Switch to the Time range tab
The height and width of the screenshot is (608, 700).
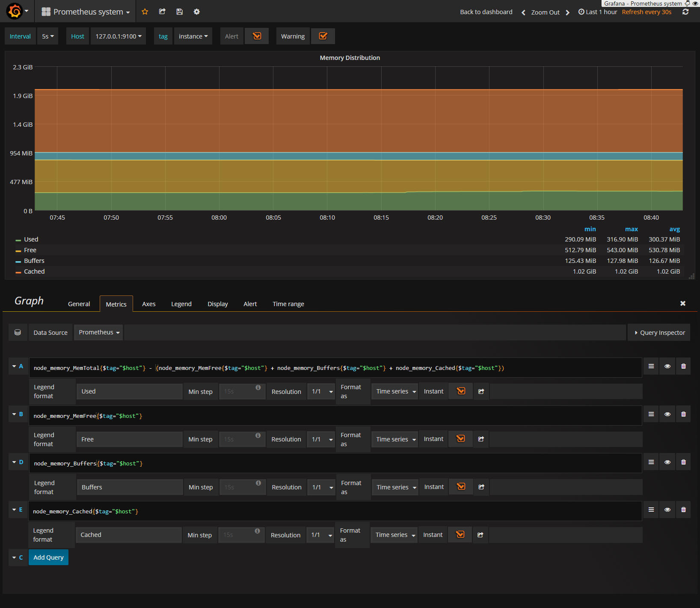tap(288, 304)
